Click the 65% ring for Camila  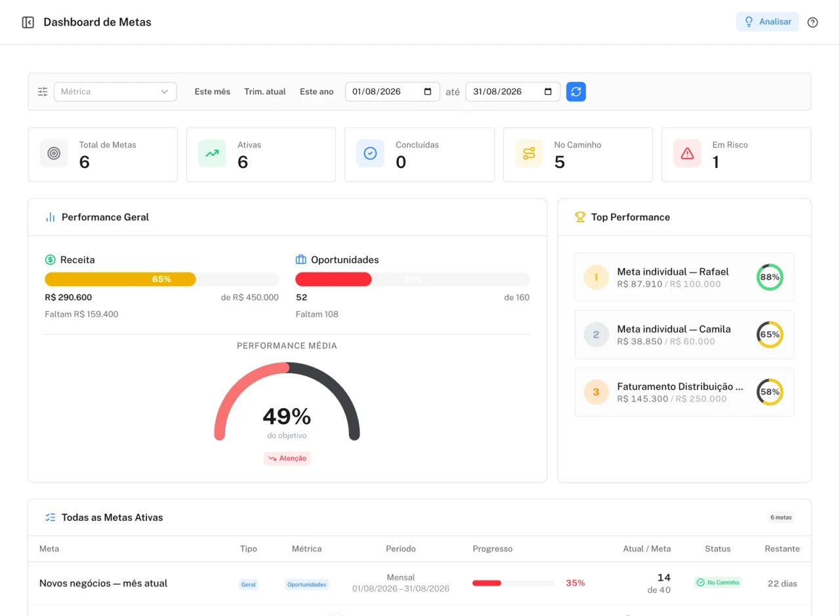point(770,335)
